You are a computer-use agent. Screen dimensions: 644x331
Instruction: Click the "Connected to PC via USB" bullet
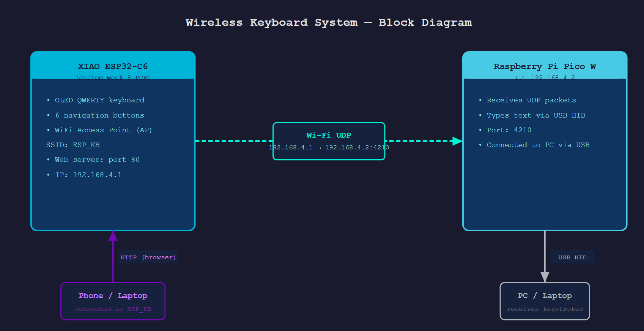click(x=534, y=145)
